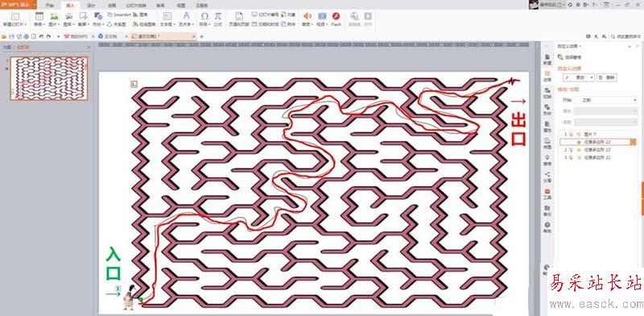This screenshot has width=644, height=316.
Task: Open the Change (更改) effect dropdown
Action: [579, 77]
